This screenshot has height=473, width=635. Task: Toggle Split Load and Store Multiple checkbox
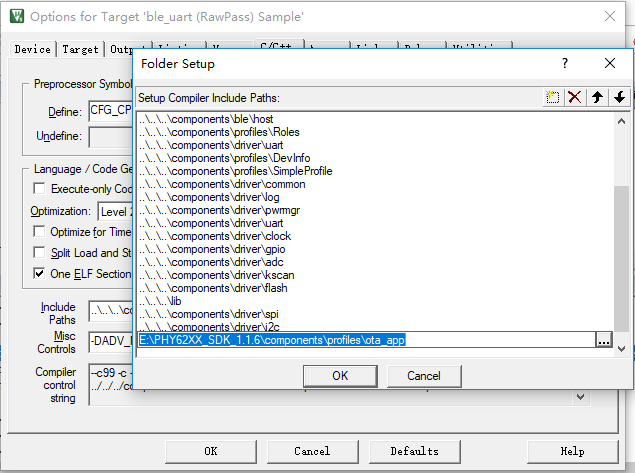tap(40, 253)
